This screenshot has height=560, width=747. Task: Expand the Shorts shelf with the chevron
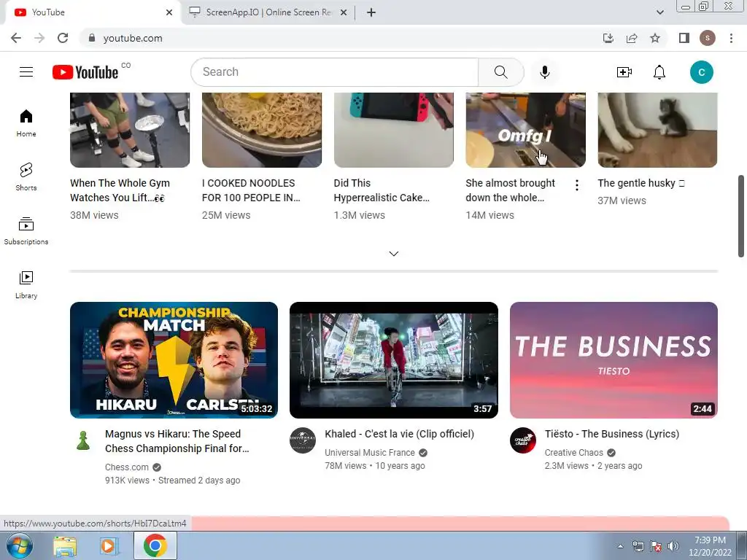point(393,254)
